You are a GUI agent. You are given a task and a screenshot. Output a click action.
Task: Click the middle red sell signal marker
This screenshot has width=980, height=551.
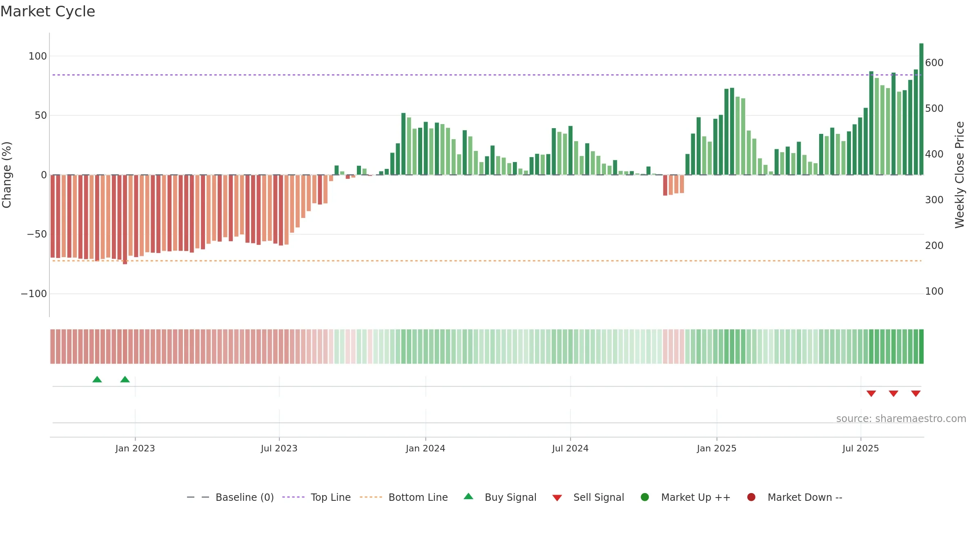click(x=893, y=393)
